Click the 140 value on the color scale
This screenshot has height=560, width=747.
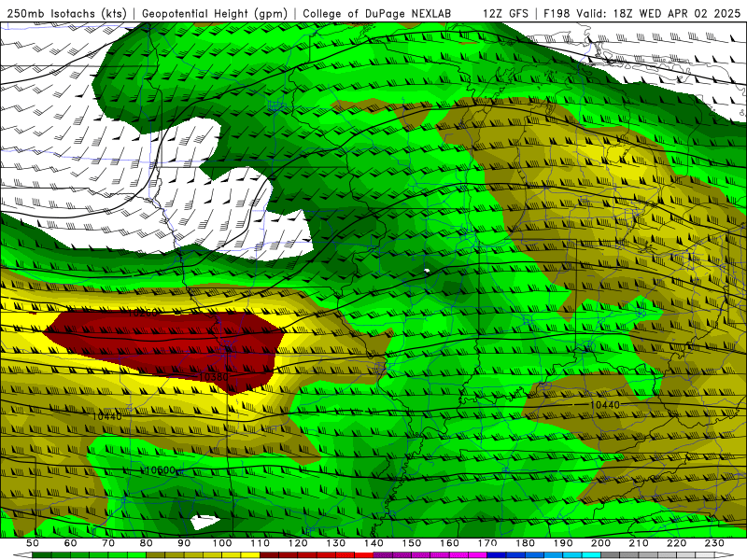pyautogui.click(x=374, y=543)
